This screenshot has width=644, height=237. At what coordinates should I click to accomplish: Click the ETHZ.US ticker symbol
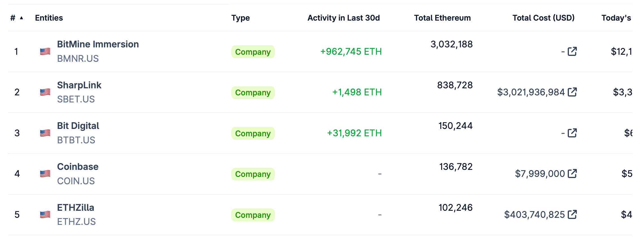[x=76, y=222]
